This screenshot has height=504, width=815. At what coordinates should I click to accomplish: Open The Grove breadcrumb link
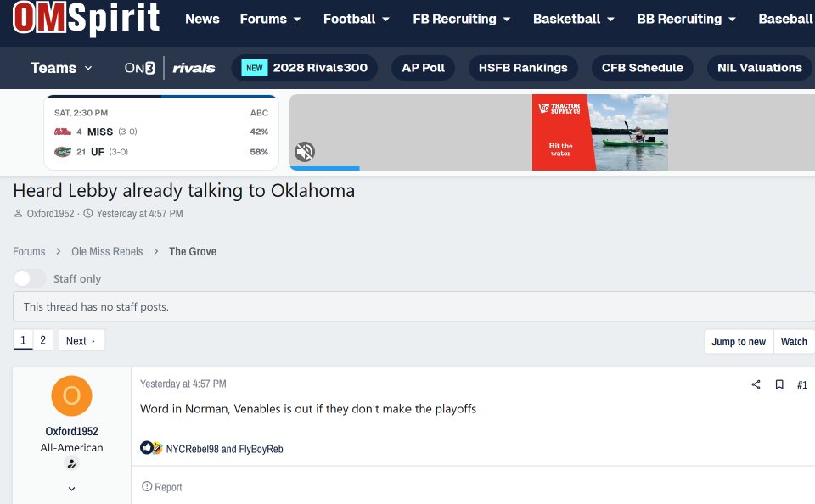[193, 251]
